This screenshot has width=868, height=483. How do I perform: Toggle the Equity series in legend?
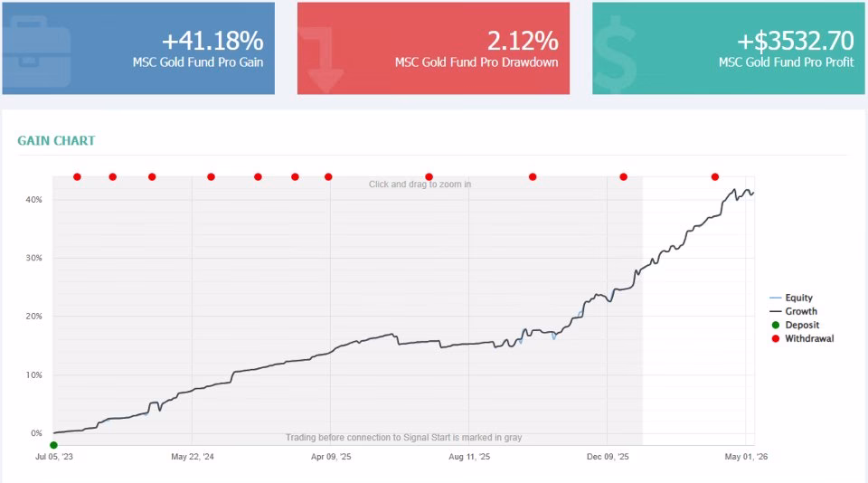point(791,298)
